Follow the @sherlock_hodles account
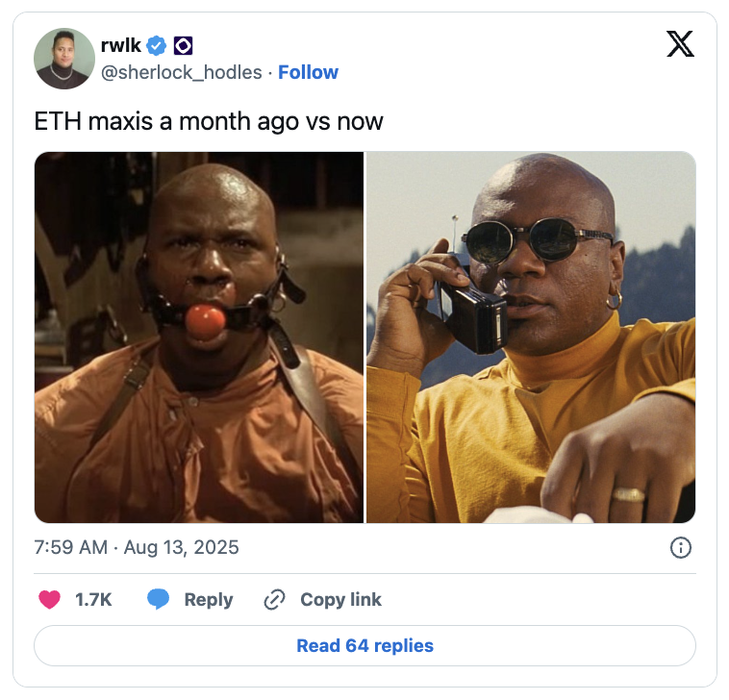 308,72
